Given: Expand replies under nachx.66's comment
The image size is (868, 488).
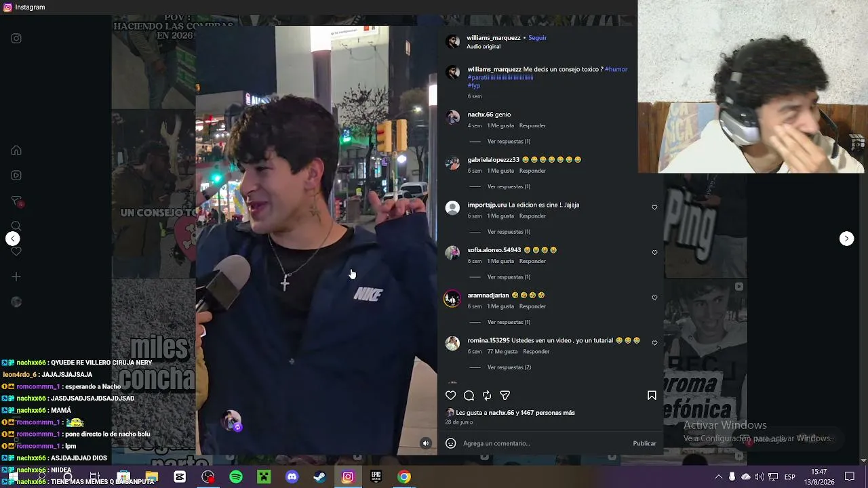Looking at the screenshot, I should [x=509, y=142].
